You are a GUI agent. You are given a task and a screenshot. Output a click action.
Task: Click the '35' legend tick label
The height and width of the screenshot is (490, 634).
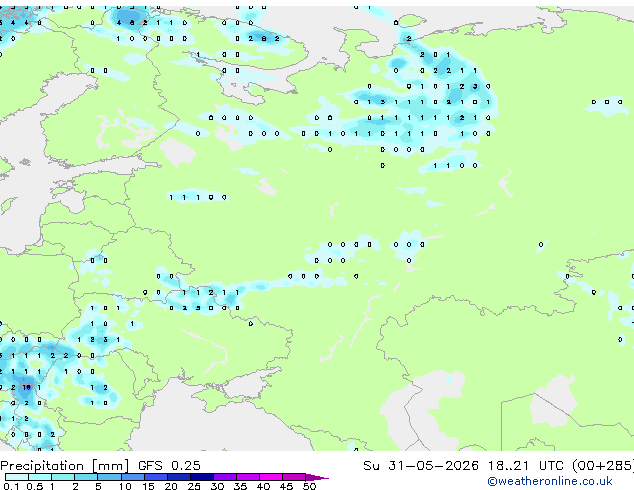(240, 486)
